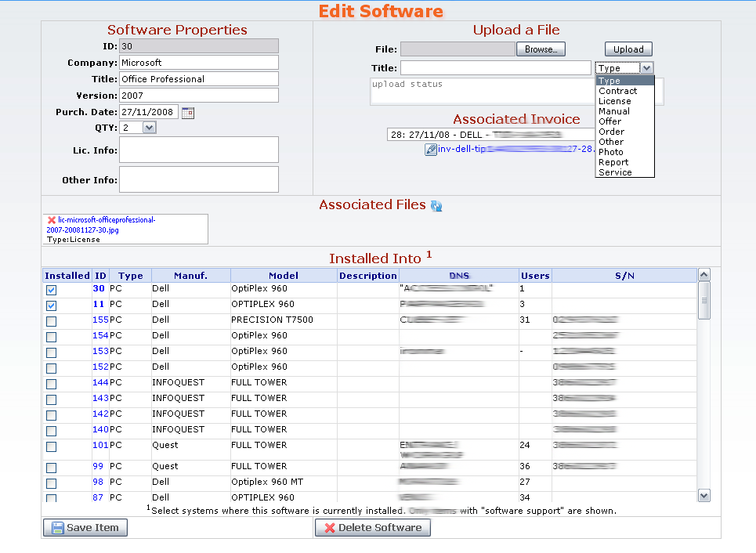This screenshot has height=553, width=756.
Task: Click the DNS column header
Action: (x=459, y=276)
